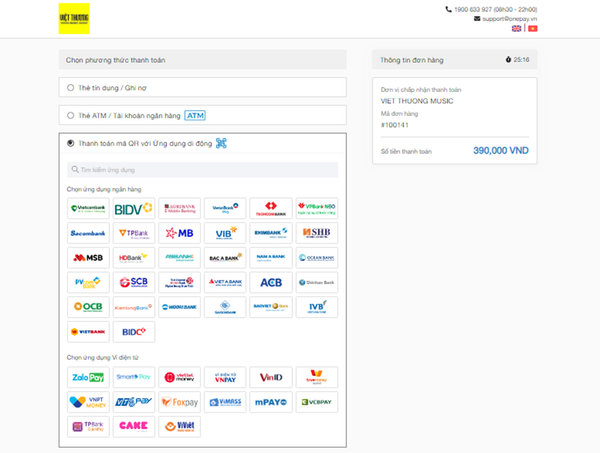Select the TrueMoney wallet tile

[x=317, y=377]
